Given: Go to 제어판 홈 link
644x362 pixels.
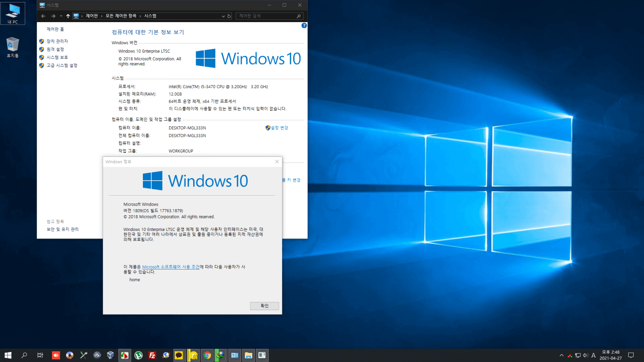Looking at the screenshot, I should [55, 29].
